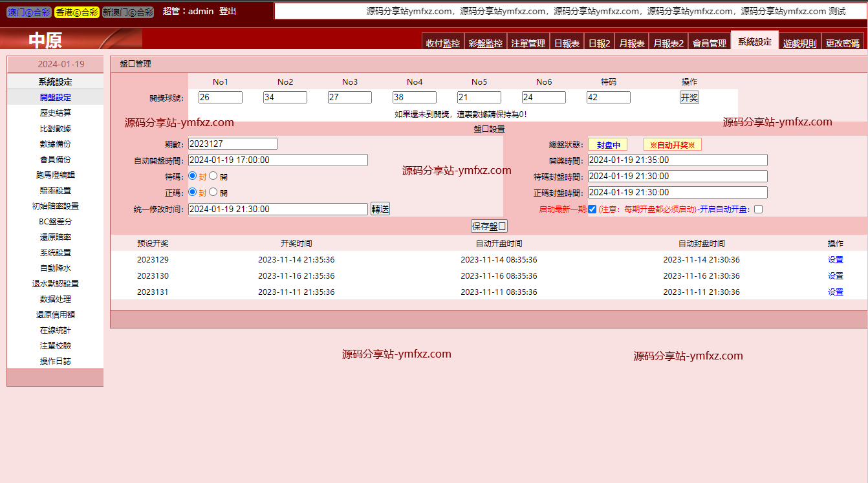Log out via the 登出 link

(228, 12)
